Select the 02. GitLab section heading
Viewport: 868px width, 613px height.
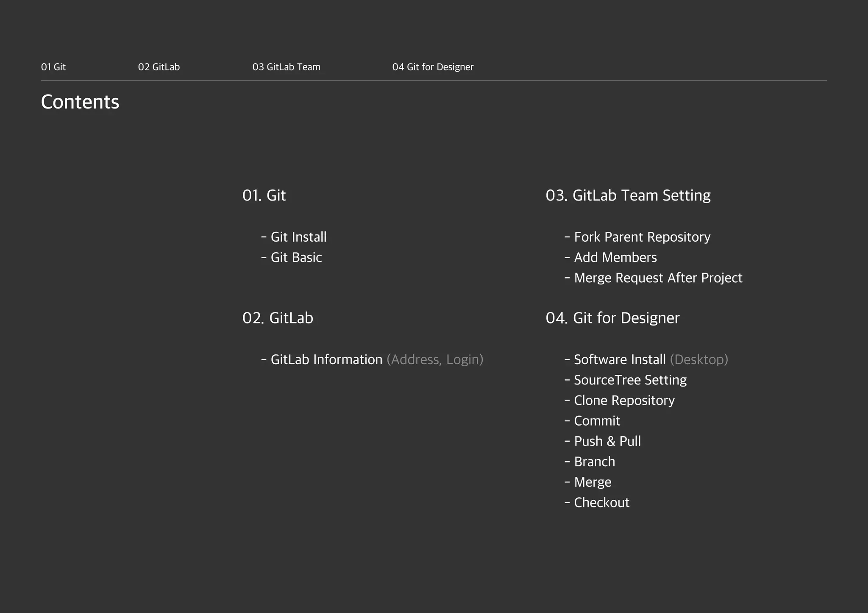pyautogui.click(x=278, y=318)
